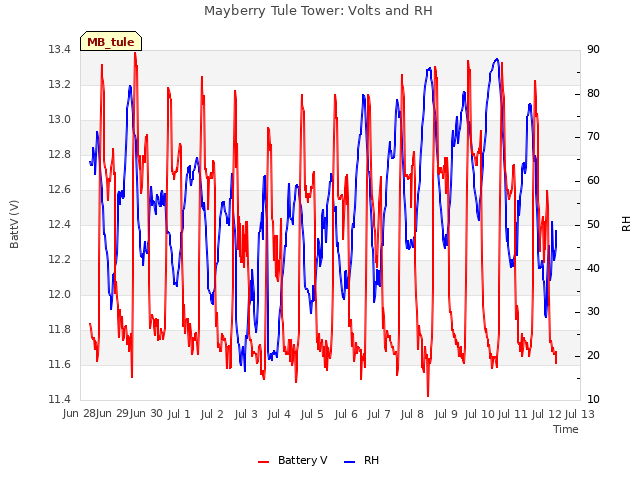
Task: Click the 11.6 voltage tick label
Action: click(60, 364)
